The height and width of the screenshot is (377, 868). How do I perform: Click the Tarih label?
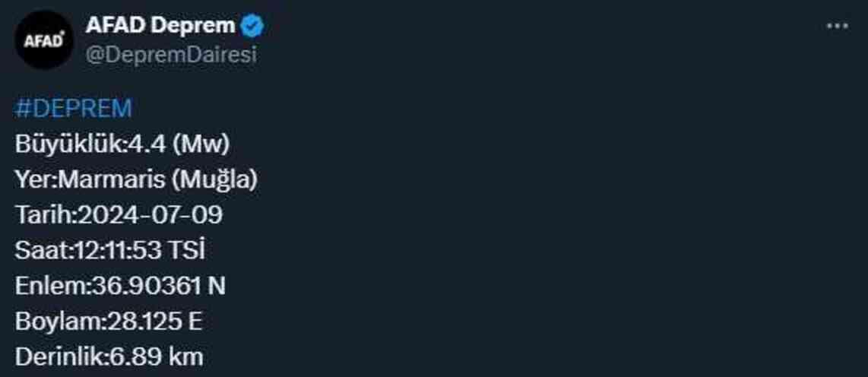(43, 215)
